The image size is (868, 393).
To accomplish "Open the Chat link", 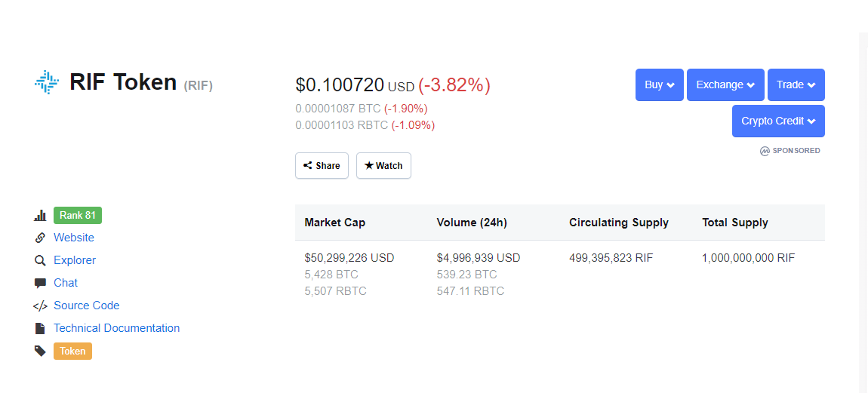I will [66, 283].
